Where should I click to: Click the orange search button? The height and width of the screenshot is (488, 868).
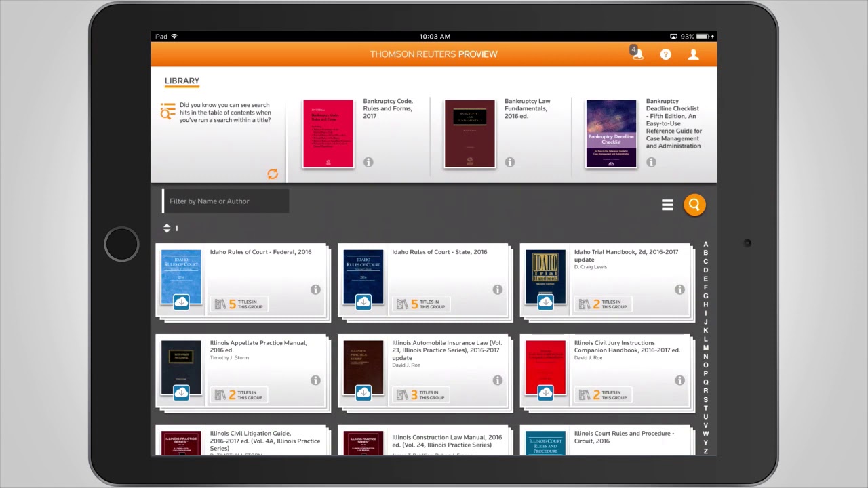694,205
